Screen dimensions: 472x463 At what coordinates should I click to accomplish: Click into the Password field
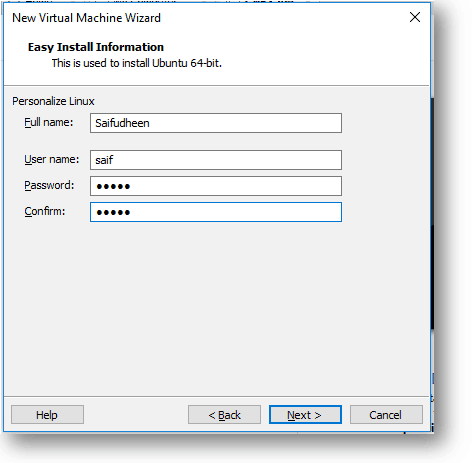click(216, 186)
